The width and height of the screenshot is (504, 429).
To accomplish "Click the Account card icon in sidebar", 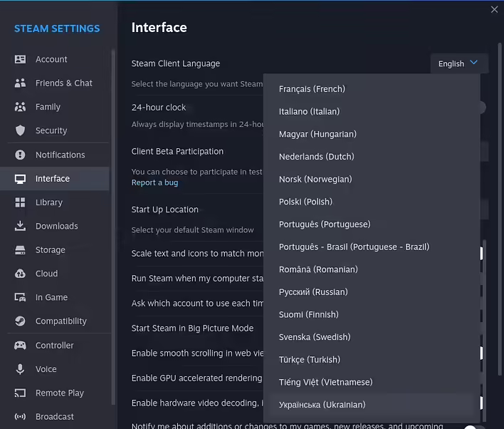I will (x=20, y=59).
